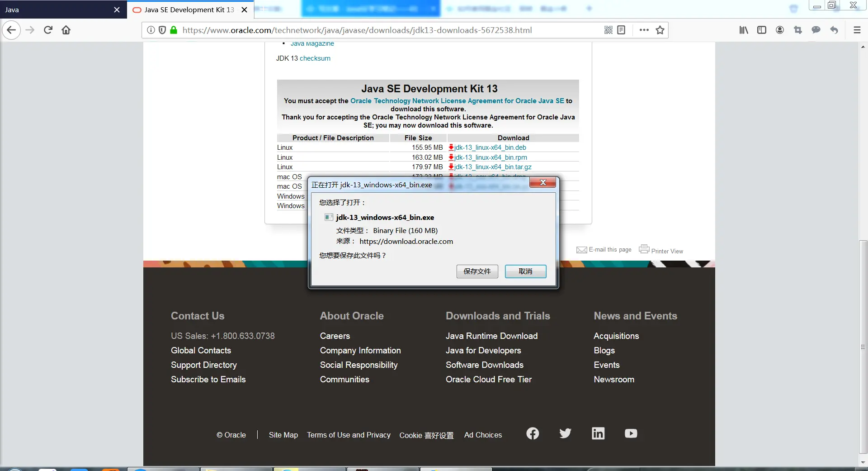Show site information icon in address bar
The height and width of the screenshot is (471, 868).
point(151,30)
